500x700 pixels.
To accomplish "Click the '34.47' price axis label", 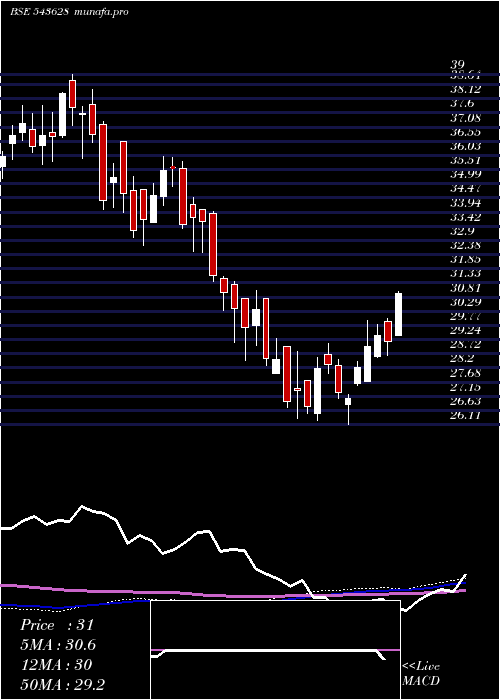I will pyautogui.click(x=466, y=189).
